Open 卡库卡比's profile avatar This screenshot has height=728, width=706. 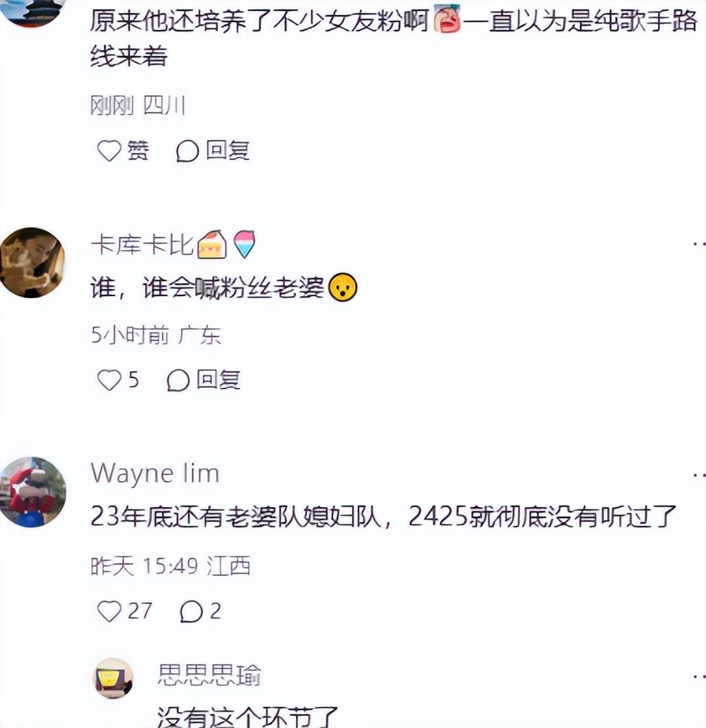32,263
